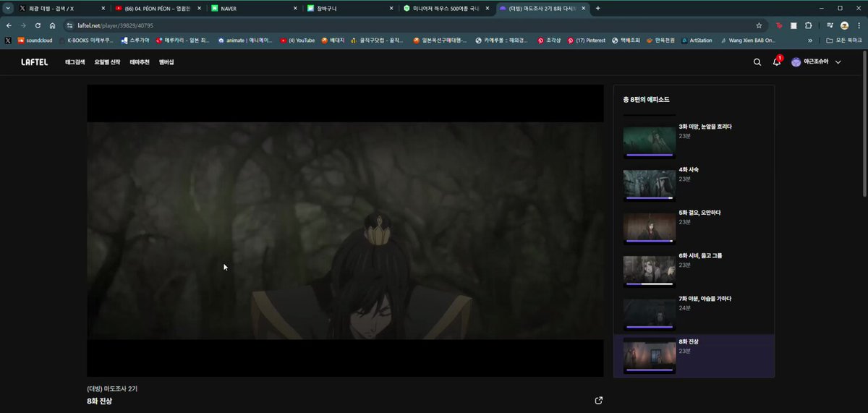Close the NAVER tab

pos(294,8)
